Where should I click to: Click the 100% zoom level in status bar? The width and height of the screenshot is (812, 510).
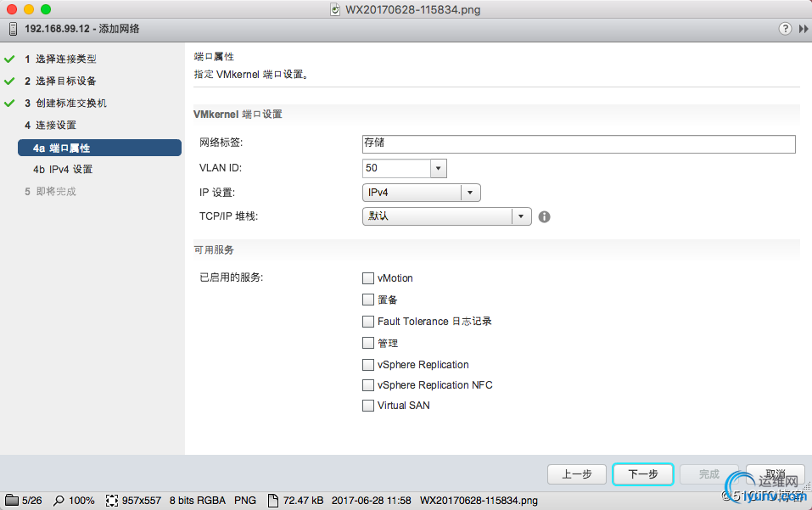coord(81,501)
